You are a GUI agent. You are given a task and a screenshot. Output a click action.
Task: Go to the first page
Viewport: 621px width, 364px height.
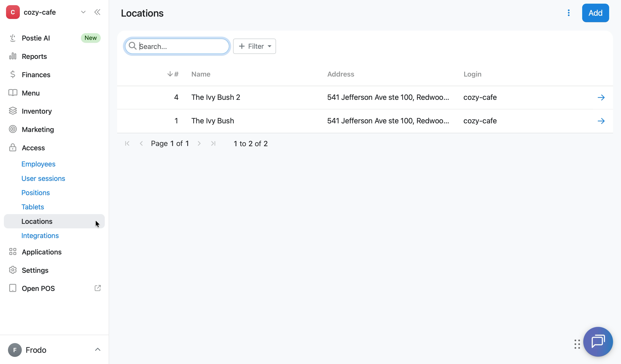tap(127, 144)
